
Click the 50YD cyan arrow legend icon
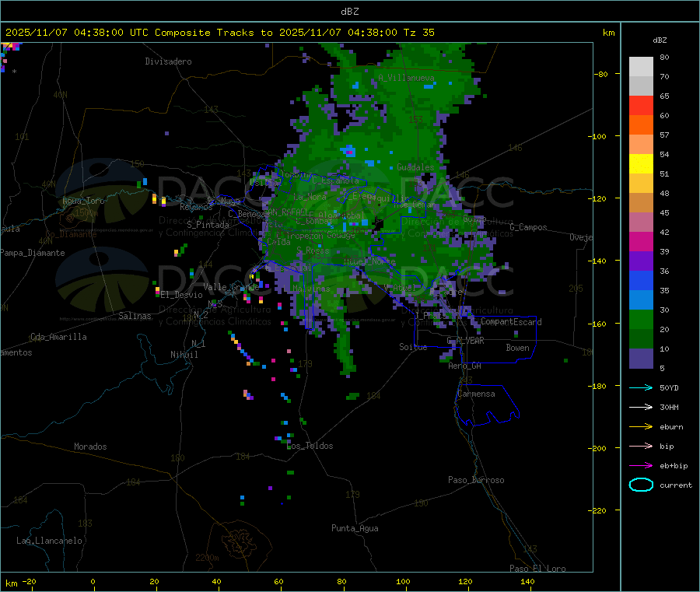coord(641,387)
